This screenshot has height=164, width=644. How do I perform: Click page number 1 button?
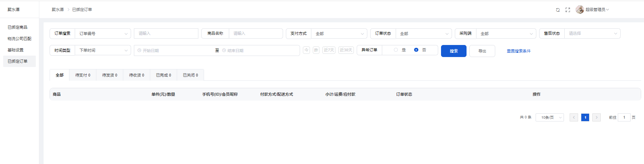tap(585, 117)
